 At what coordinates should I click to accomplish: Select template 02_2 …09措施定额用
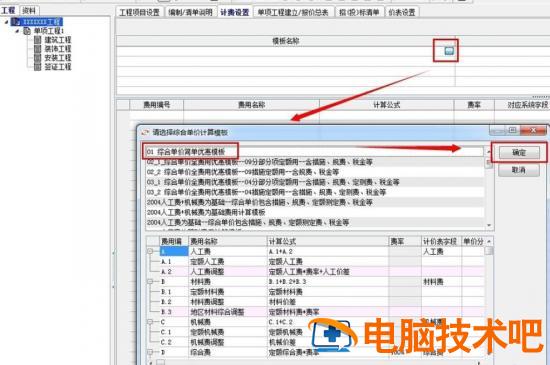pos(315,172)
